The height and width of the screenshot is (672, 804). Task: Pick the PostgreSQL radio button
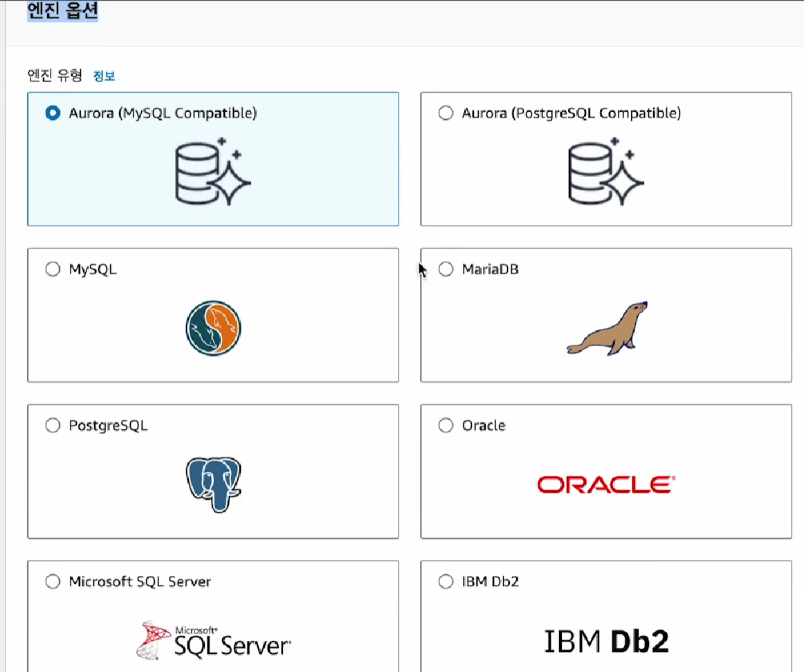[53, 425]
